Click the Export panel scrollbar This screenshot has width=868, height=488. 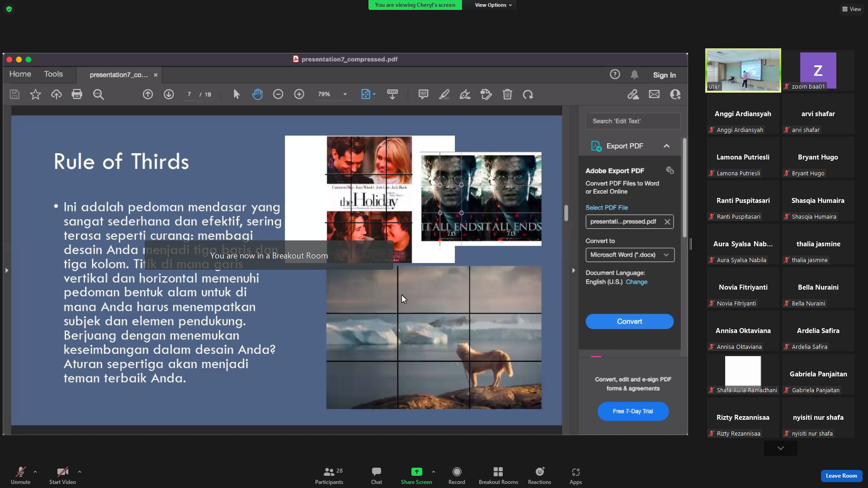click(684, 188)
